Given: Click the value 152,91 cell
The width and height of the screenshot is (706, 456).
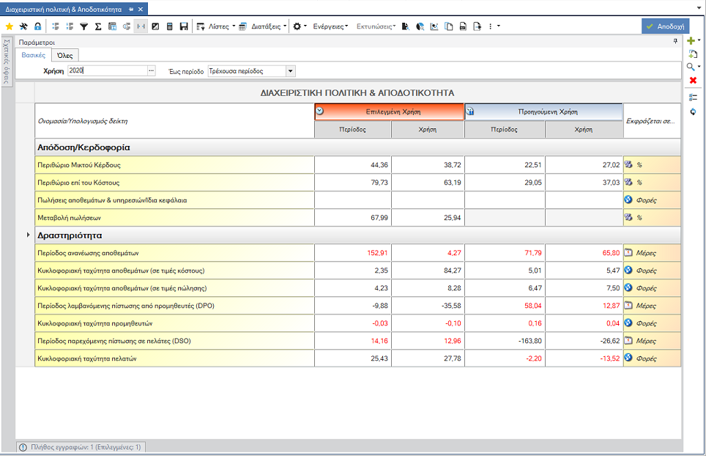Looking at the screenshot, I should tap(353, 253).
